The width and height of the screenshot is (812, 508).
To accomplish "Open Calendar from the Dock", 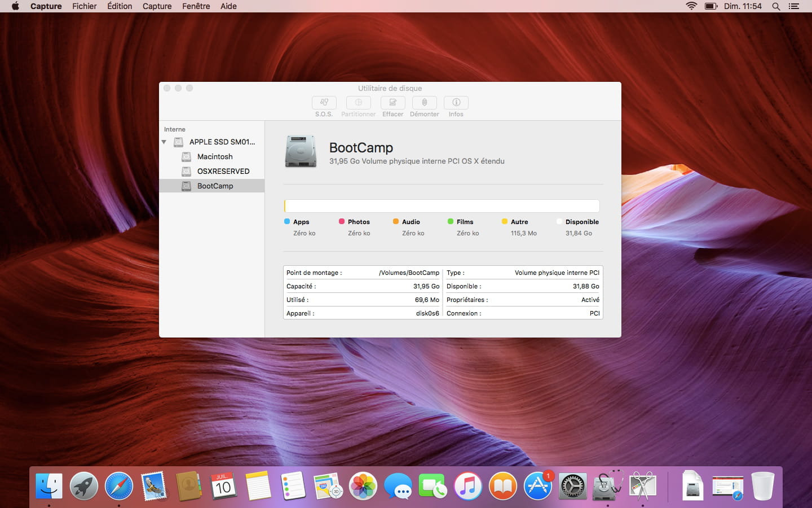I will click(x=223, y=486).
